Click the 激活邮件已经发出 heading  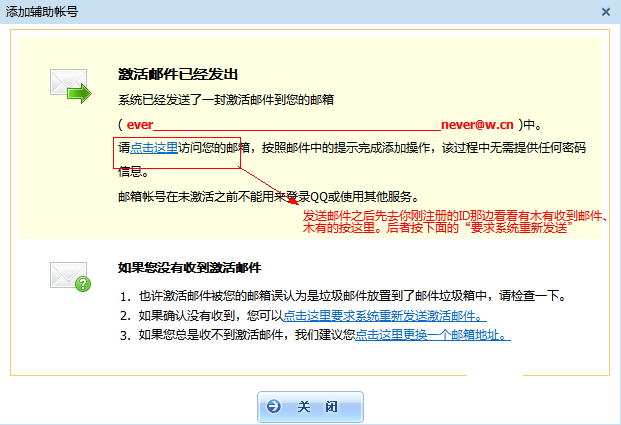[x=178, y=74]
